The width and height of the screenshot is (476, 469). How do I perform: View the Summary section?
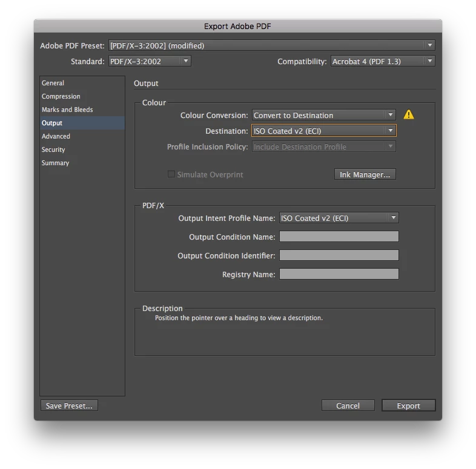(x=82, y=163)
